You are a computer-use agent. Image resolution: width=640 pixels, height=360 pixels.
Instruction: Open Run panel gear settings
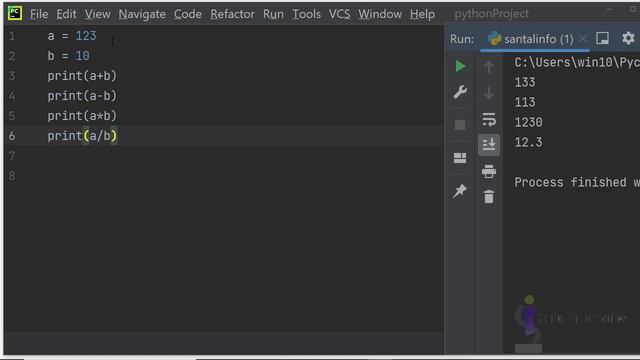pyautogui.click(x=628, y=38)
